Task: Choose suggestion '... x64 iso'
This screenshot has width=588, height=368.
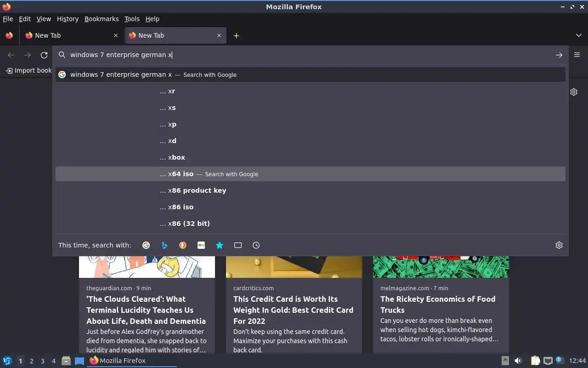Action: coord(311,174)
